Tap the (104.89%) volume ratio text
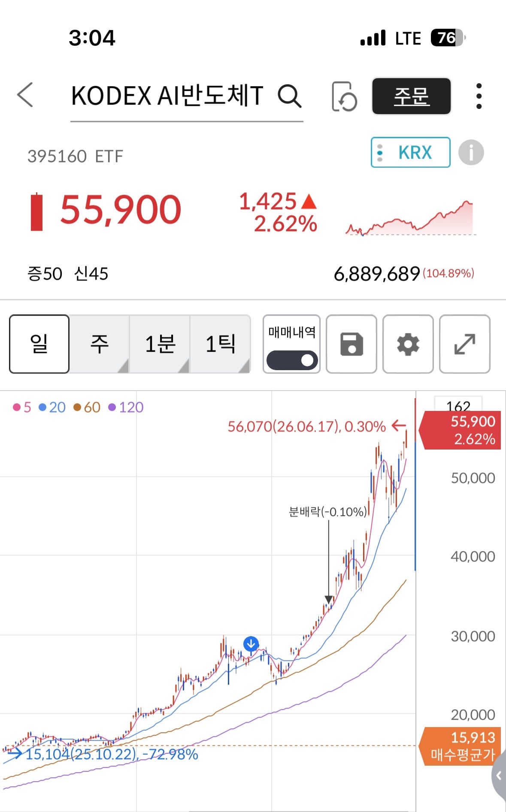506x812 pixels. click(448, 273)
